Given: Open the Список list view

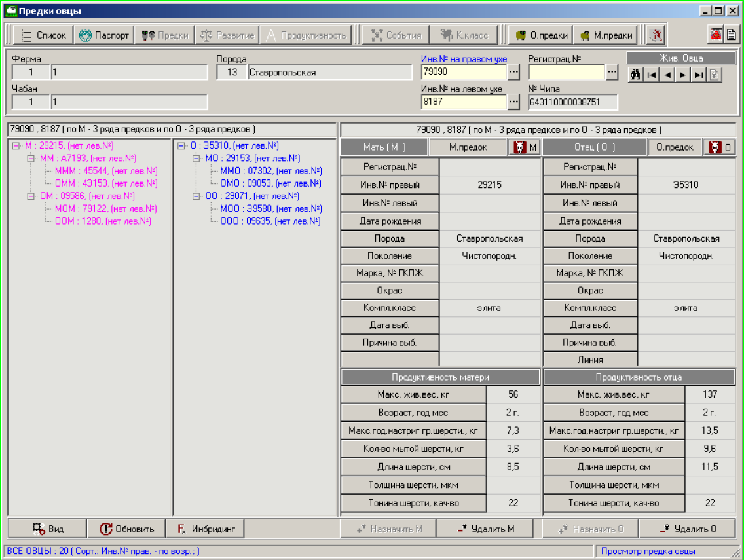Looking at the screenshot, I should coord(43,35).
